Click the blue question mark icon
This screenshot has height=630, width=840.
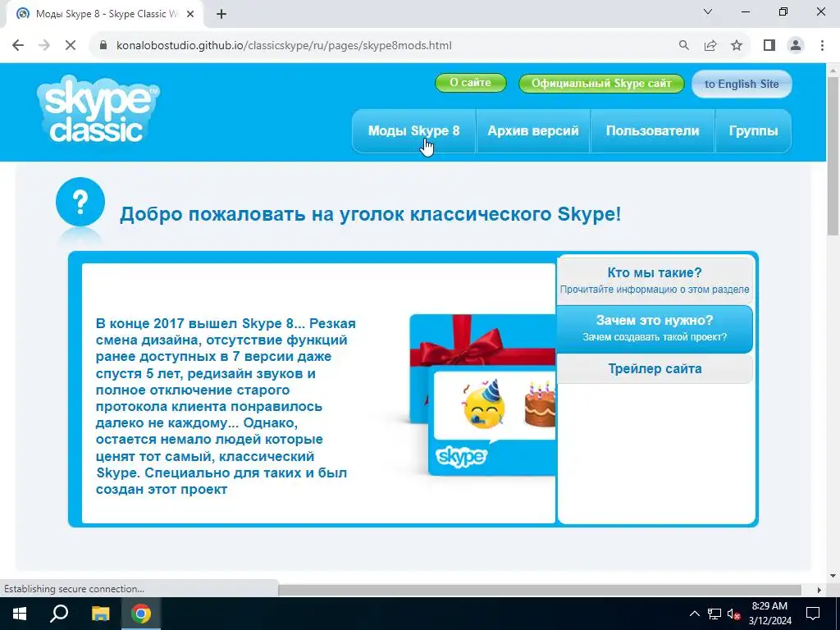coord(80,203)
